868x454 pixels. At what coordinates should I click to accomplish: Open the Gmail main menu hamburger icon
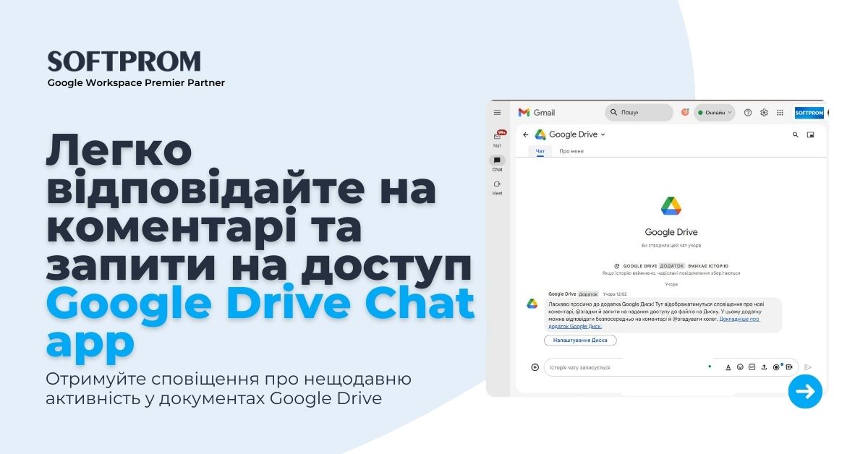(497, 113)
